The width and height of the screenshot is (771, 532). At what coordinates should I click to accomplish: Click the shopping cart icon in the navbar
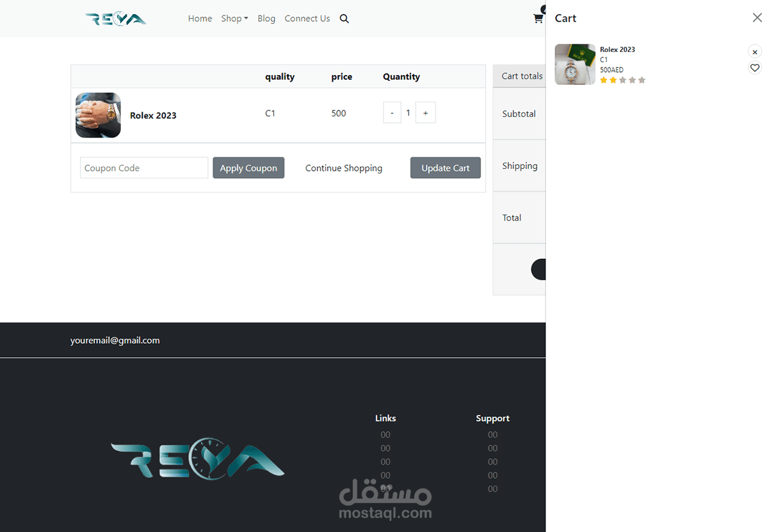[538, 19]
